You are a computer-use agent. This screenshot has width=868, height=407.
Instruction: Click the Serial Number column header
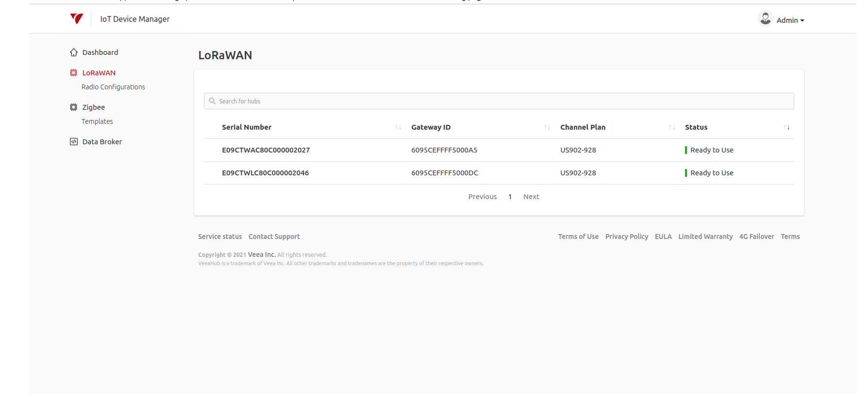point(247,127)
